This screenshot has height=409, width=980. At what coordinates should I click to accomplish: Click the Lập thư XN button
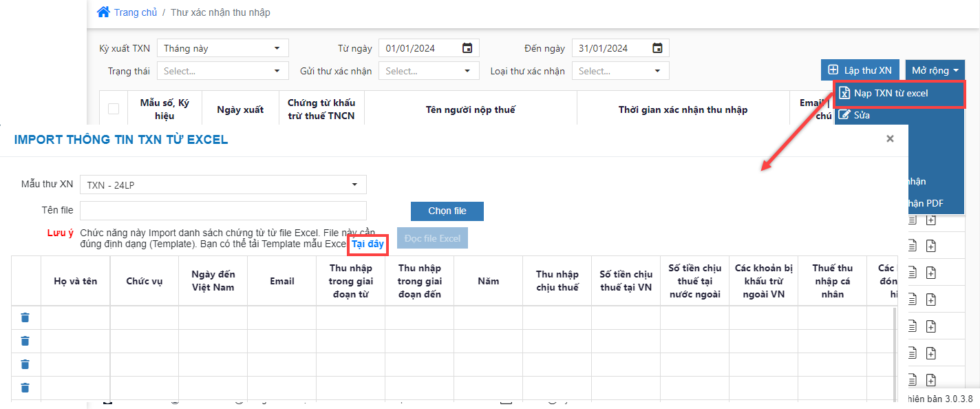click(860, 70)
